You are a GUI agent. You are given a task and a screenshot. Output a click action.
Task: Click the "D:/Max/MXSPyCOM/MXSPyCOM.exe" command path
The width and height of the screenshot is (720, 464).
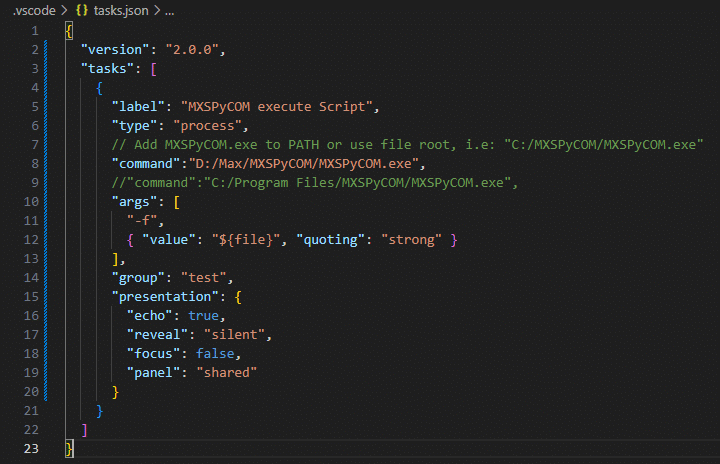pyautogui.click(x=304, y=164)
